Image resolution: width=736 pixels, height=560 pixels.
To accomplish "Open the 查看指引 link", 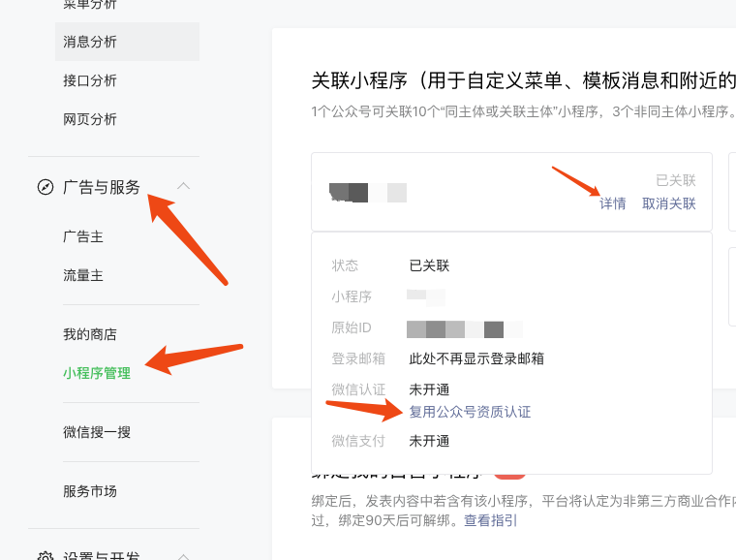I will click(x=491, y=520).
